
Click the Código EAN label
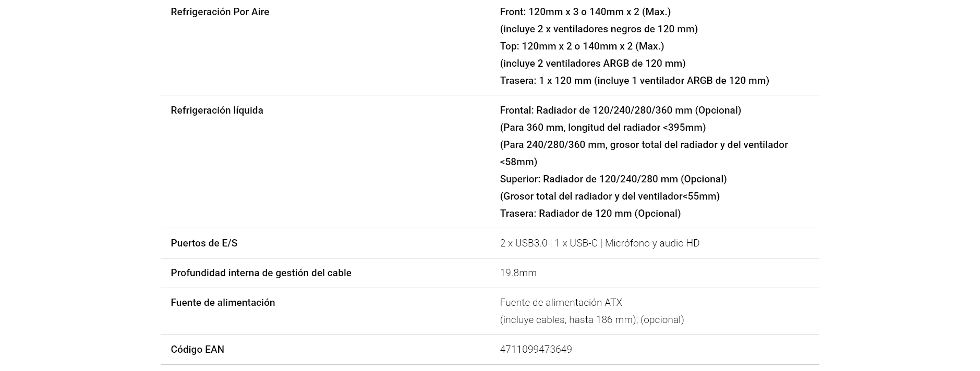coord(197,350)
